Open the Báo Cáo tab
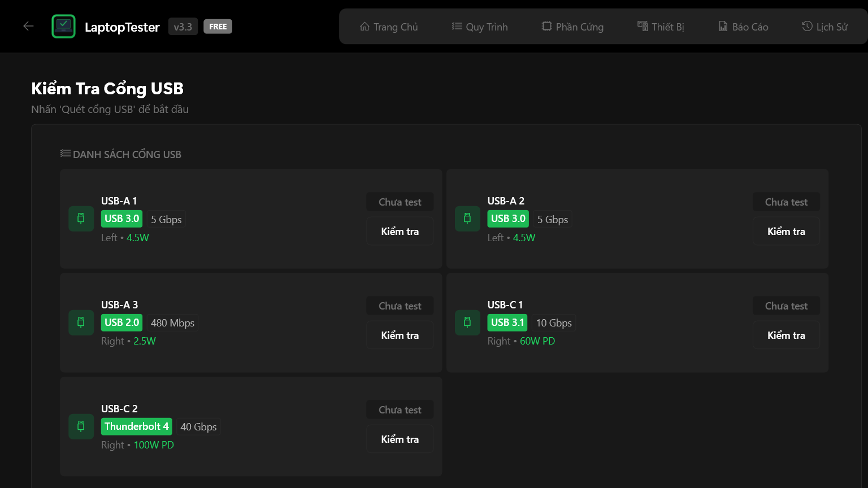This screenshot has width=868, height=488. pos(743,27)
